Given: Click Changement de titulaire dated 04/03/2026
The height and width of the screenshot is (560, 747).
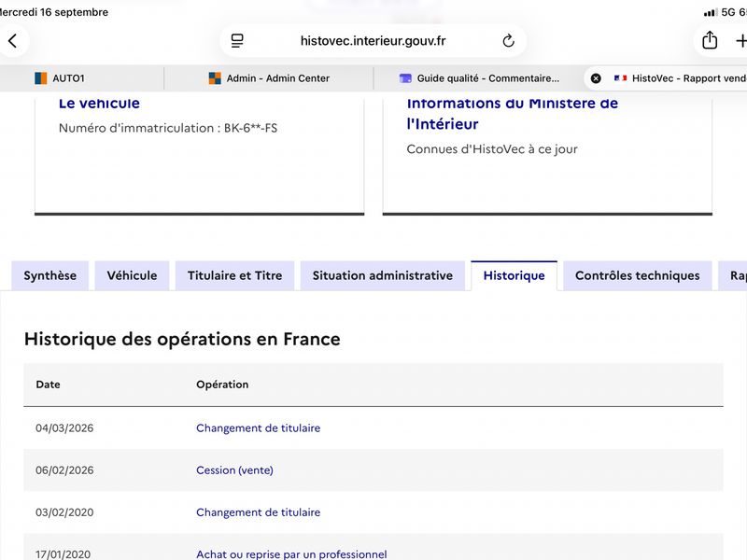Looking at the screenshot, I should [259, 428].
